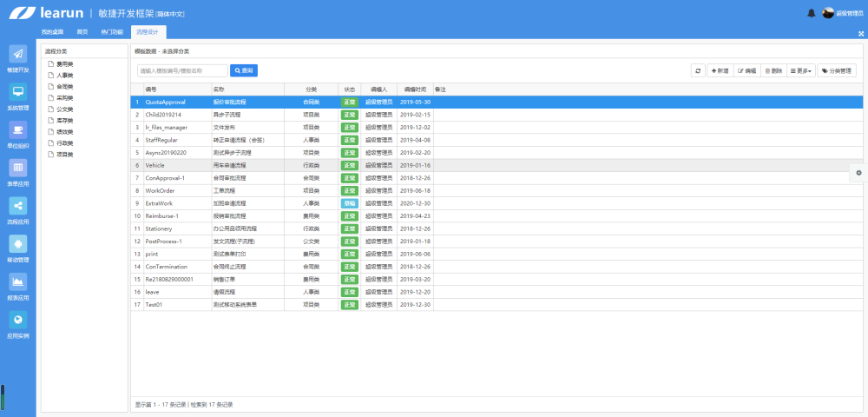Sort by the 编辑人 column header
The image size is (868, 417).
(378, 89)
